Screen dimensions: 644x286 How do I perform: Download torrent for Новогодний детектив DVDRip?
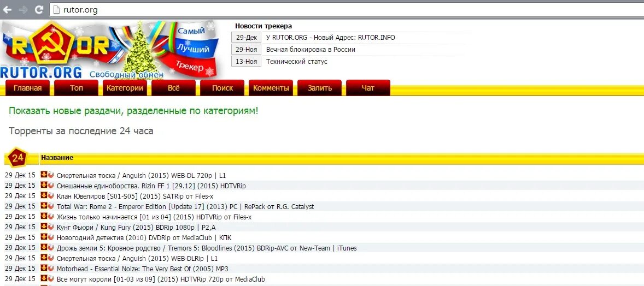(44, 237)
